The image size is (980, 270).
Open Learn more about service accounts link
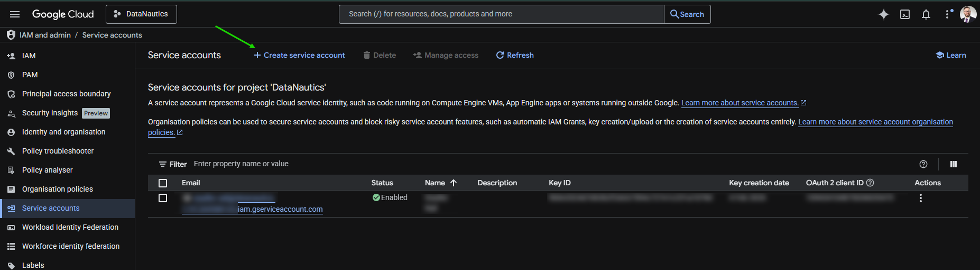pos(739,103)
